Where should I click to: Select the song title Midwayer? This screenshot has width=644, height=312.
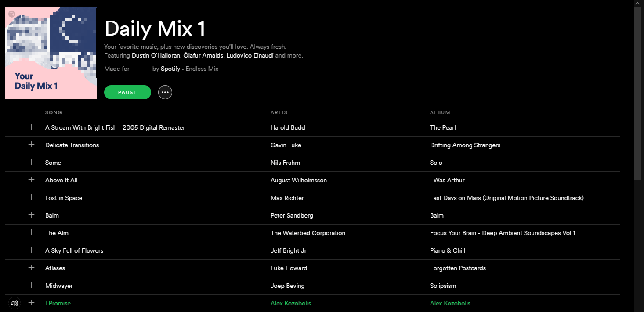[x=59, y=286]
